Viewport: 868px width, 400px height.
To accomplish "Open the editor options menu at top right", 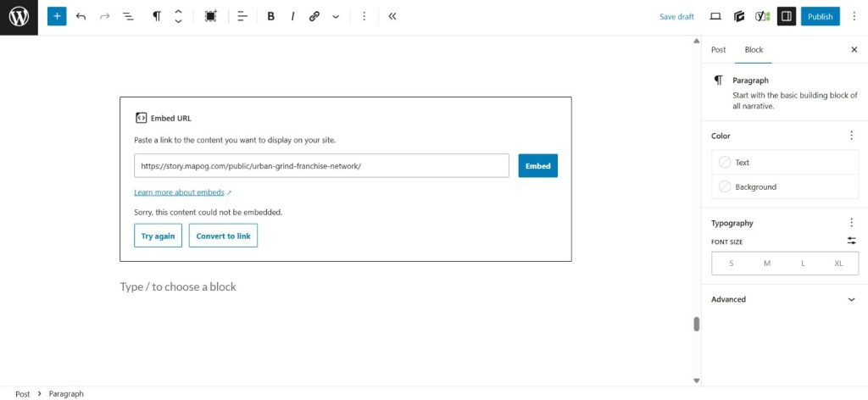I will 854,17.
